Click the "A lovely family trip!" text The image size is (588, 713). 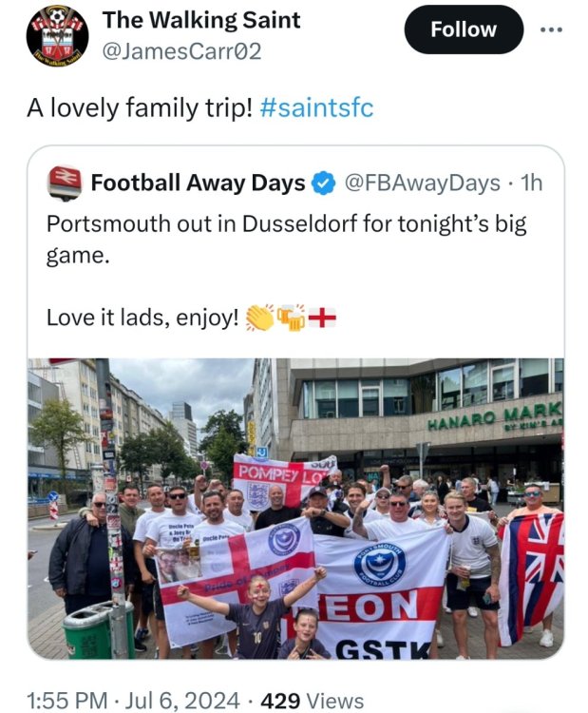[x=139, y=107]
